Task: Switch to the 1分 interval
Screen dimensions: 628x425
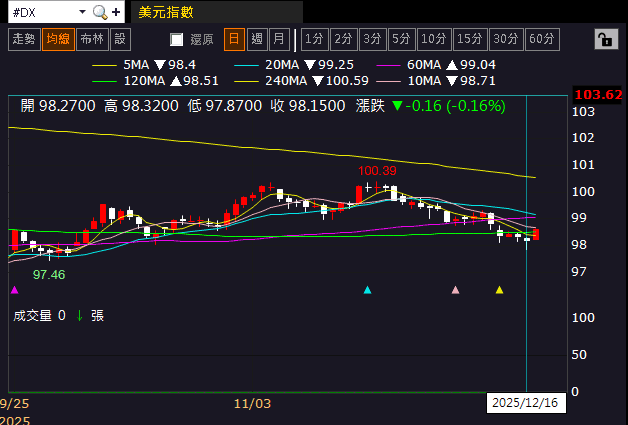Action: tap(314, 39)
